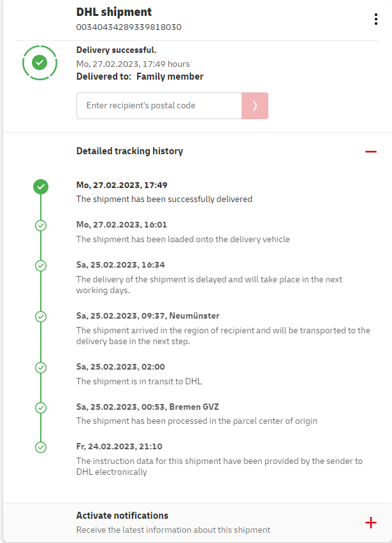The width and height of the screenshot is (392, 543).
Task: Click the Sa, 25.02.2023, 09:37, Neumünster entry
Action: point(148,315)
